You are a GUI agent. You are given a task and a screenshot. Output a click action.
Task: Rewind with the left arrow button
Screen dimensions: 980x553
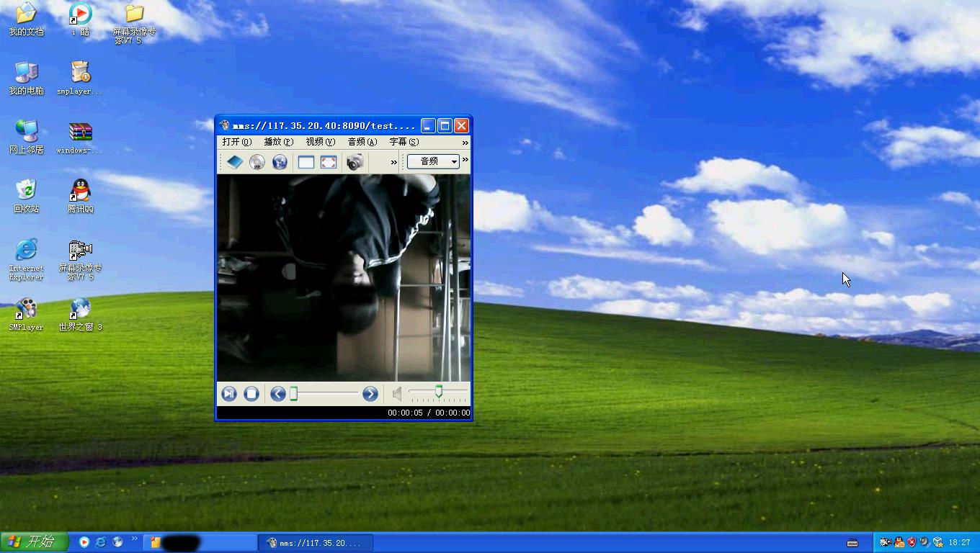[x=278, y=393]
